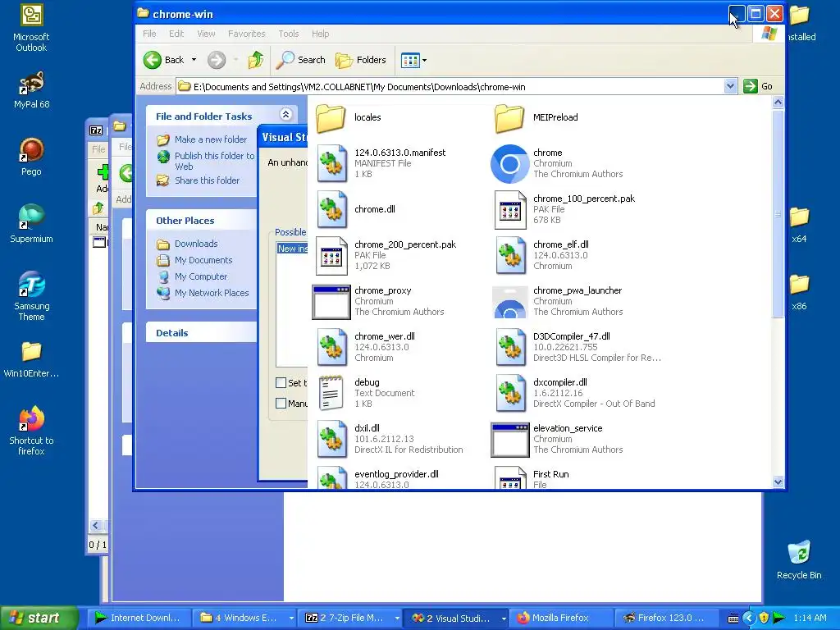Select the chrome_pwa_launcher icon
Screen dimensions: 840x630
509,302
